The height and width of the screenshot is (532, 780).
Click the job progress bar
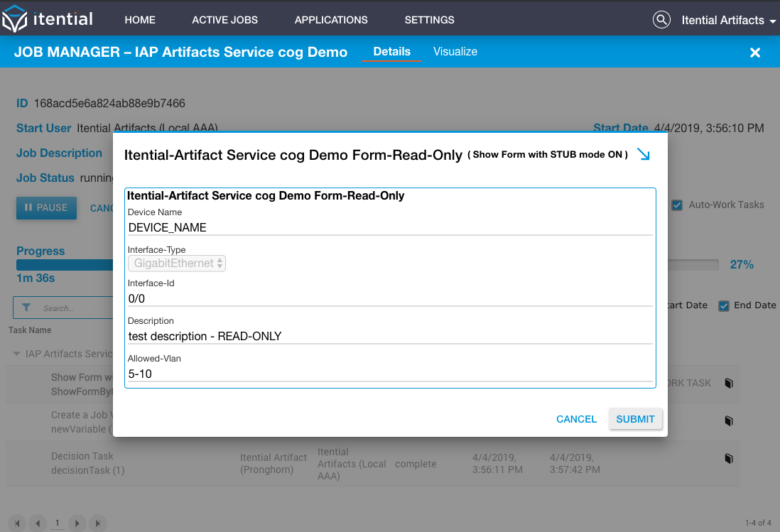367,264
